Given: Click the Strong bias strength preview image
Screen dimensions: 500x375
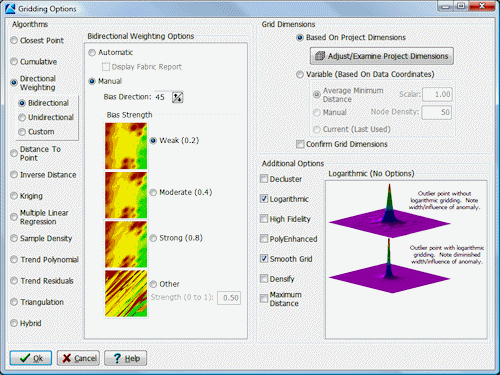Looking at the screenshot, I should [126, 244].
